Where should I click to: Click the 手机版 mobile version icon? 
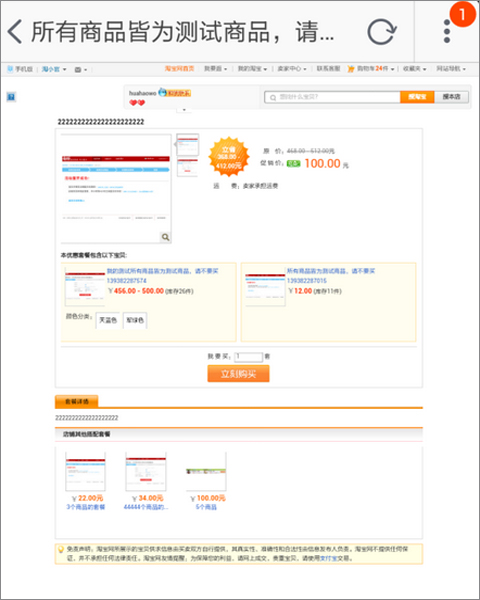click(10, 69)
